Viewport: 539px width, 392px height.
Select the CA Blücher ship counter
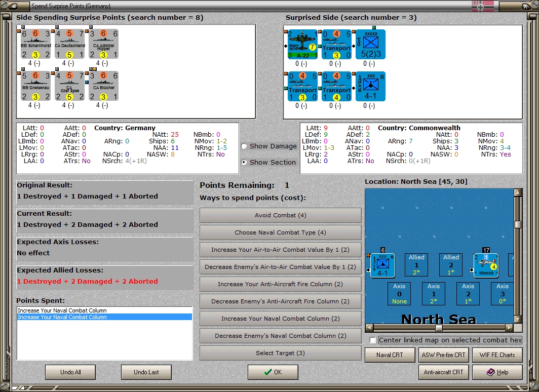(x=103, y=86)
